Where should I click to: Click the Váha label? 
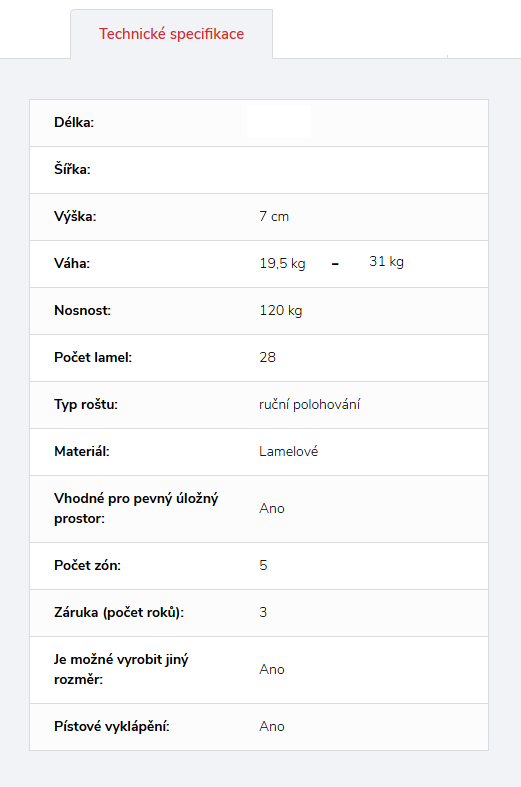point(72,264)
